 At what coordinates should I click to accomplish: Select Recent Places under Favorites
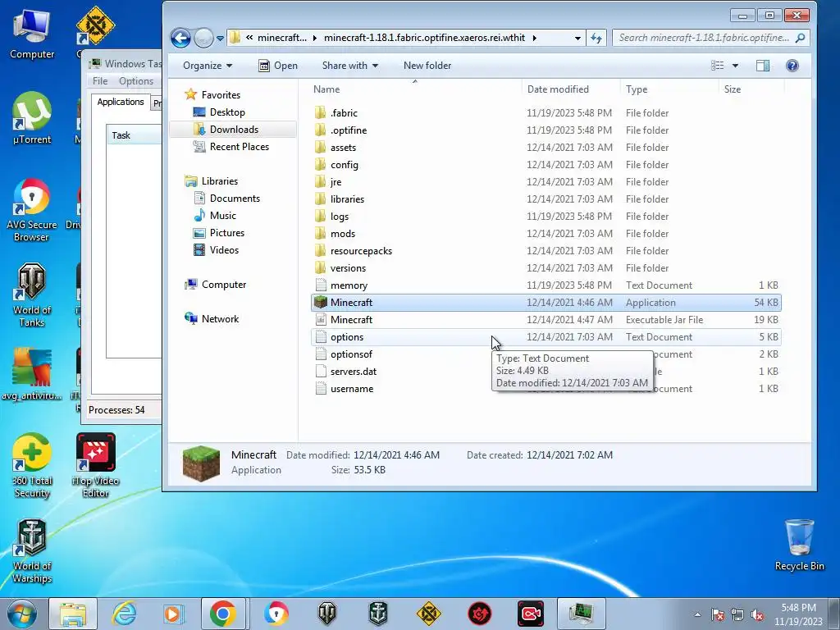239,146
